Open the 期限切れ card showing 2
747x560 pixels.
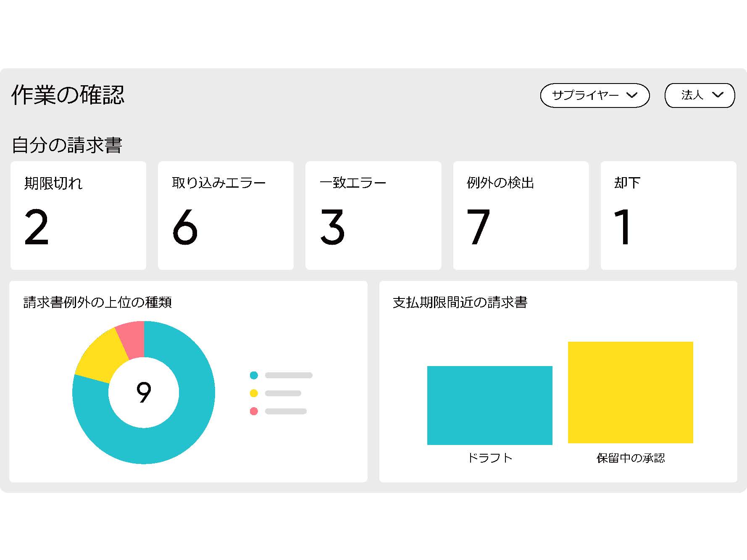(78, 215)
